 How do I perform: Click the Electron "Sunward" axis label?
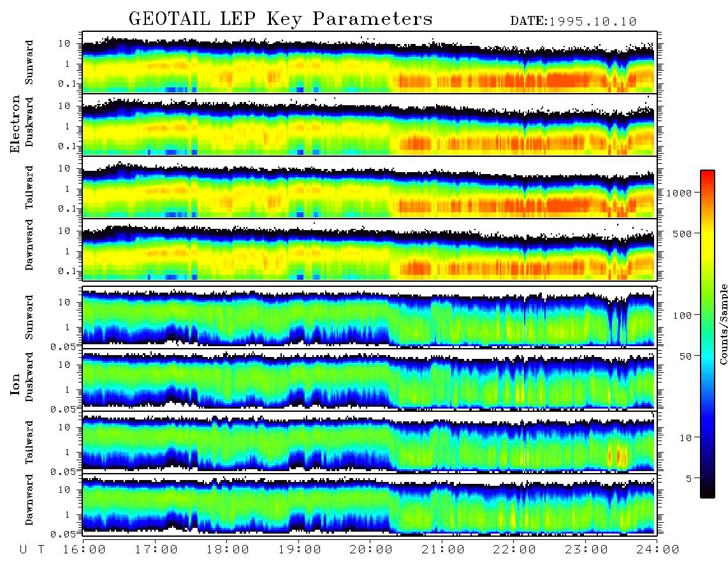29,62
